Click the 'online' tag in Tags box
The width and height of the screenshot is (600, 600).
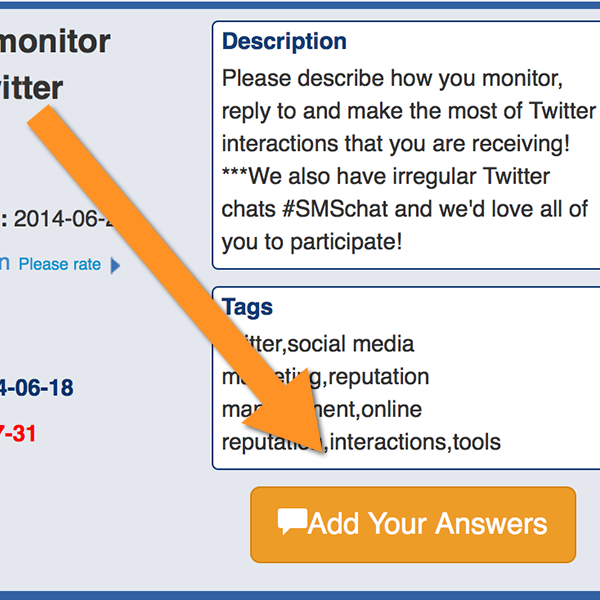tap(392, 409)
